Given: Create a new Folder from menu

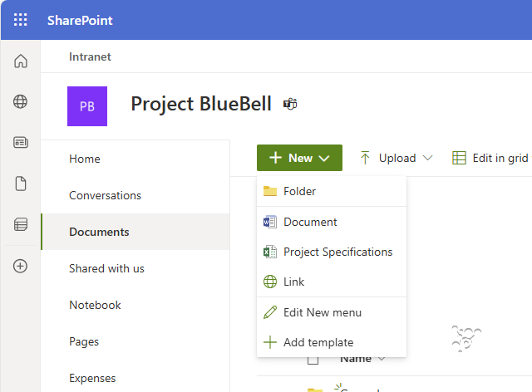Looking at the screenshot, I should [332, 191].
